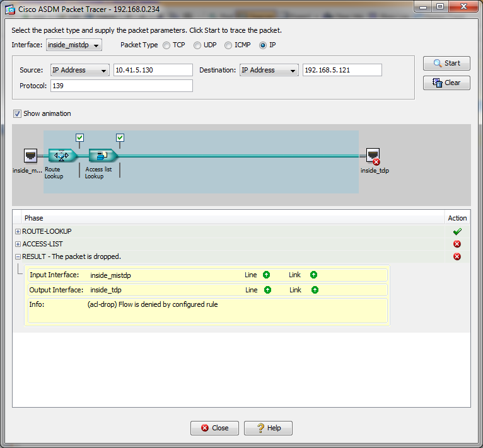
Task: Click the Output Interface value inside_tdp
Action: click(106, 290)
